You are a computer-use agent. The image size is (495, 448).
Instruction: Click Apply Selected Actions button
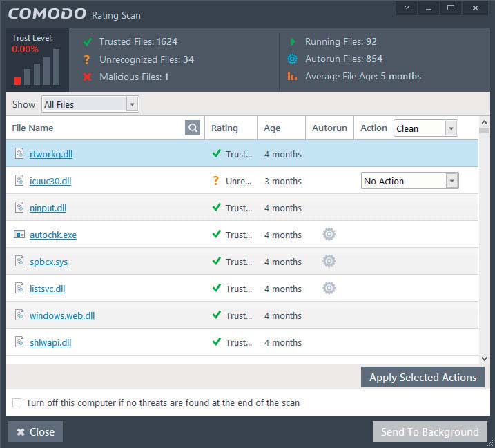click(x=423, y=377)
